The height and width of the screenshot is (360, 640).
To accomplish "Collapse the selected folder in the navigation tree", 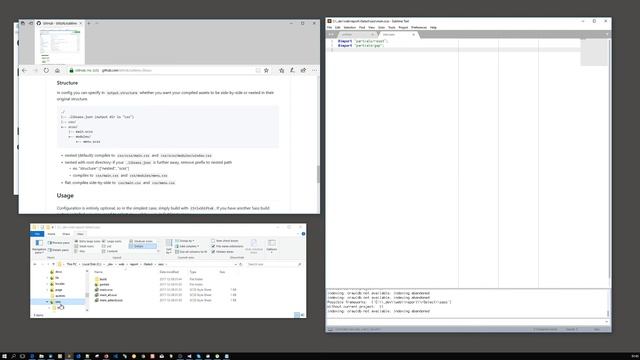I will [47, 302].
